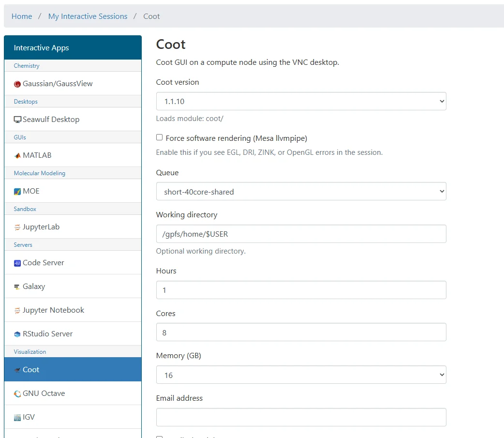This screenshot has width=504, height=438.
Task: Click the GUIs category label
Action: click(x=20, y=137)
